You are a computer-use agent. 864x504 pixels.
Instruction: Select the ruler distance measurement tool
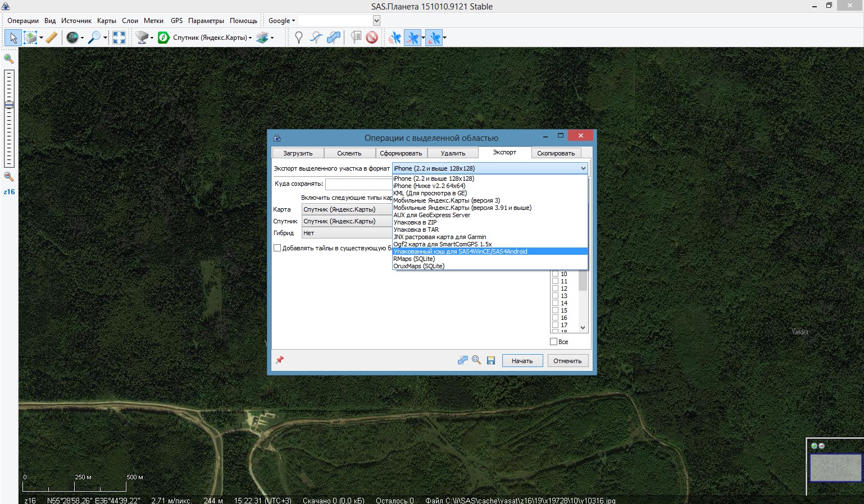[51, 38]
